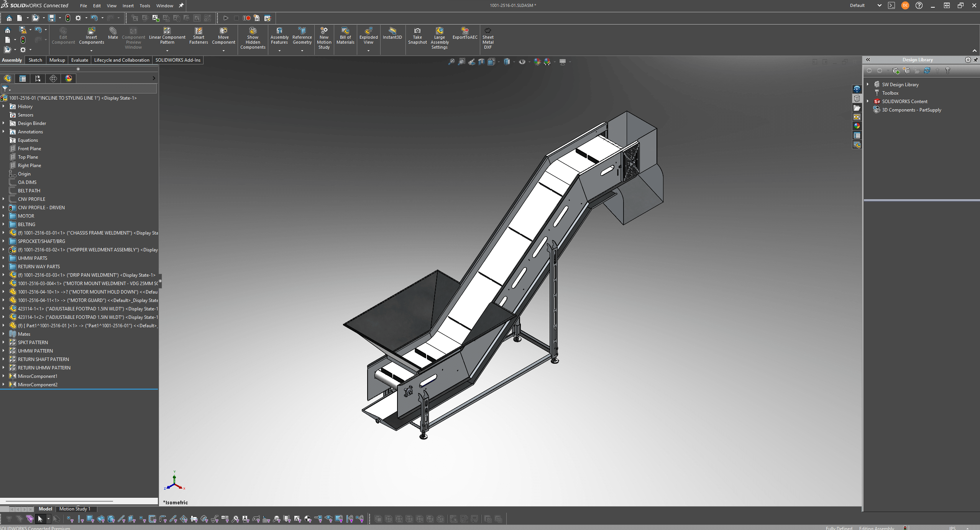
Task: Toggle Instant3D mode
Action: click(x=392, y=31)
